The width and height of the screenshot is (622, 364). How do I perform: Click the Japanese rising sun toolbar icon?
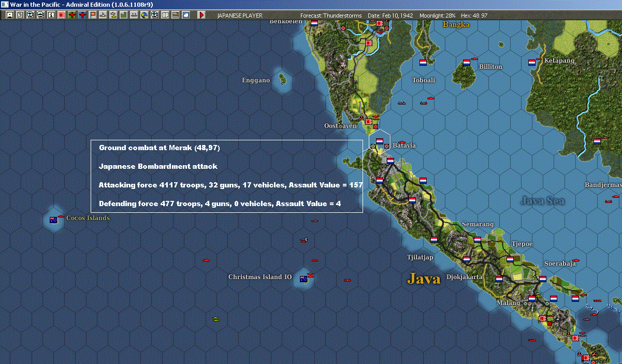[x=61, y=15]
